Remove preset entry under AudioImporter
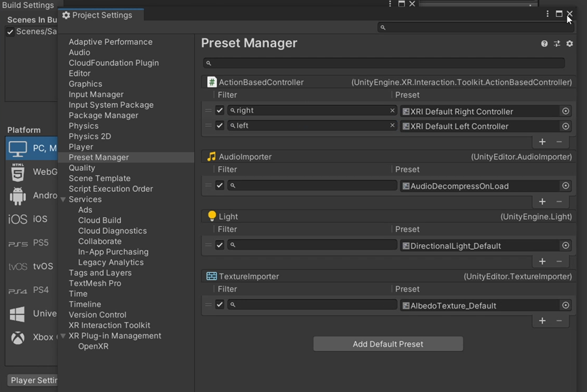587x392 pixels. pos(559,201)
